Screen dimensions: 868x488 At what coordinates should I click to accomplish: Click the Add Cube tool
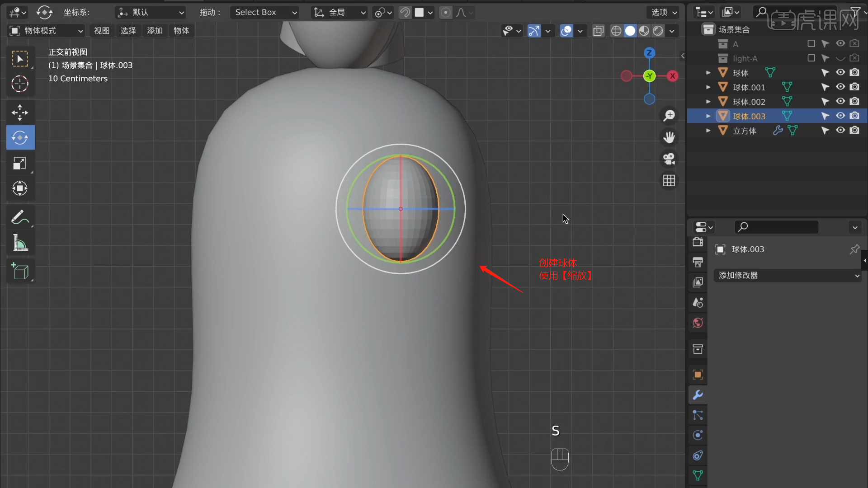(20, 272)
